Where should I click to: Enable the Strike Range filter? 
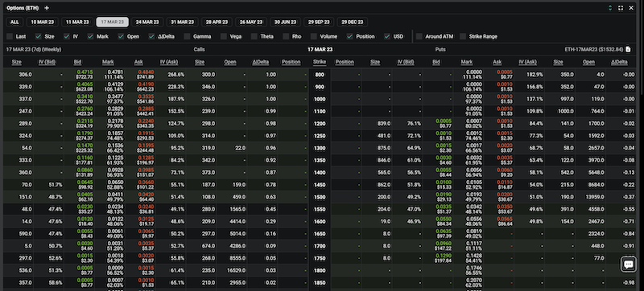(463, 36)
